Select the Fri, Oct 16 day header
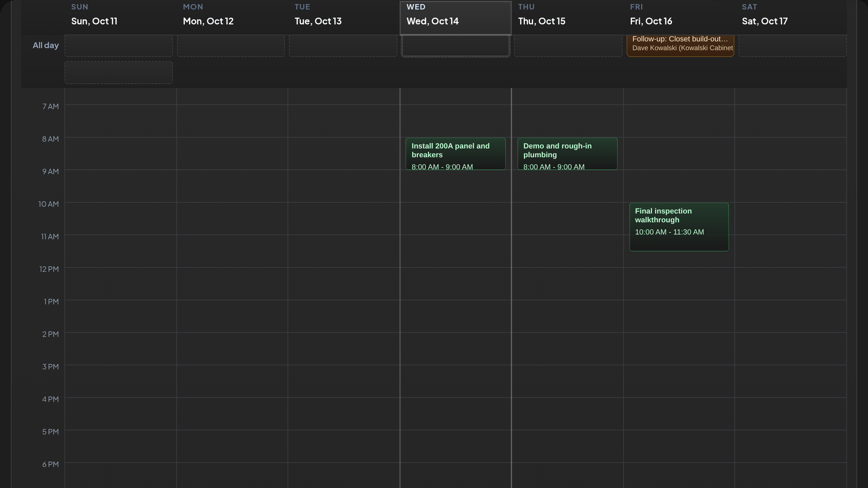The width and height of the screenshot is (868, 488). click(679, 18)
